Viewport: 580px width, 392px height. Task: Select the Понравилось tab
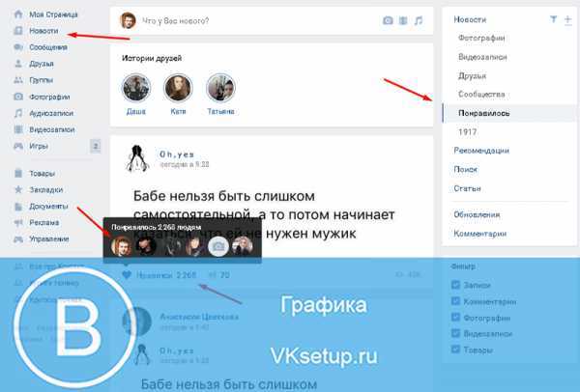[x=509, y=113]
